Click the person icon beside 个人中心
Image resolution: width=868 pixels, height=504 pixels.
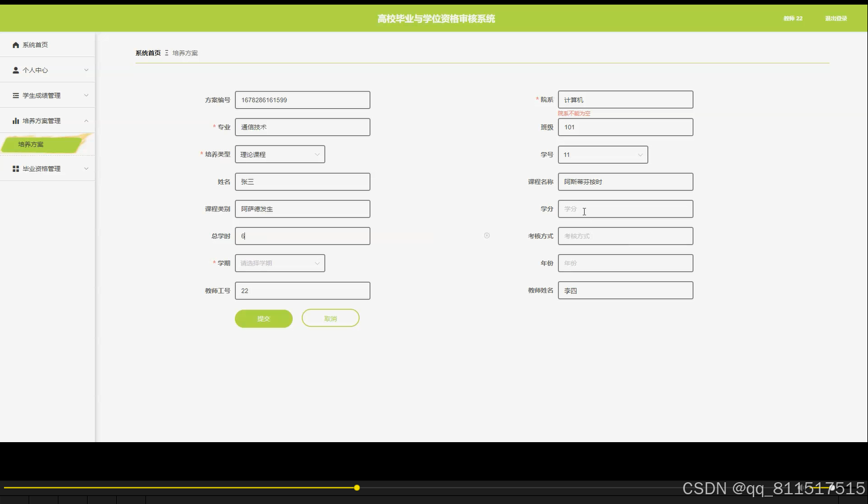(x=16, y=70)
